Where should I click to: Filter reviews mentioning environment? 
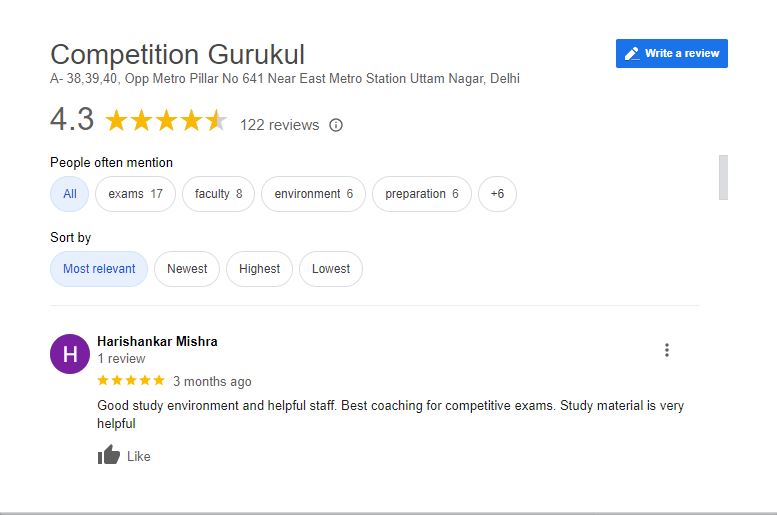[314, 194]
